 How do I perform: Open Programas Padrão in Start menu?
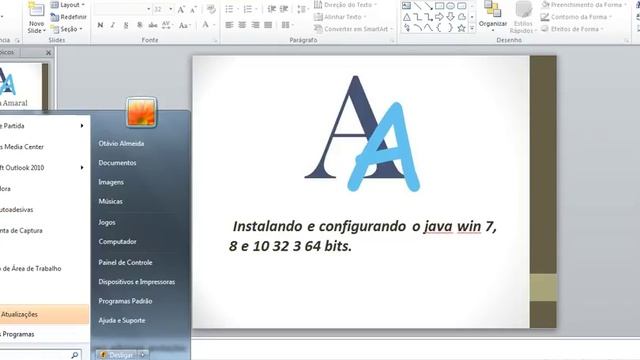click(125, 301)
